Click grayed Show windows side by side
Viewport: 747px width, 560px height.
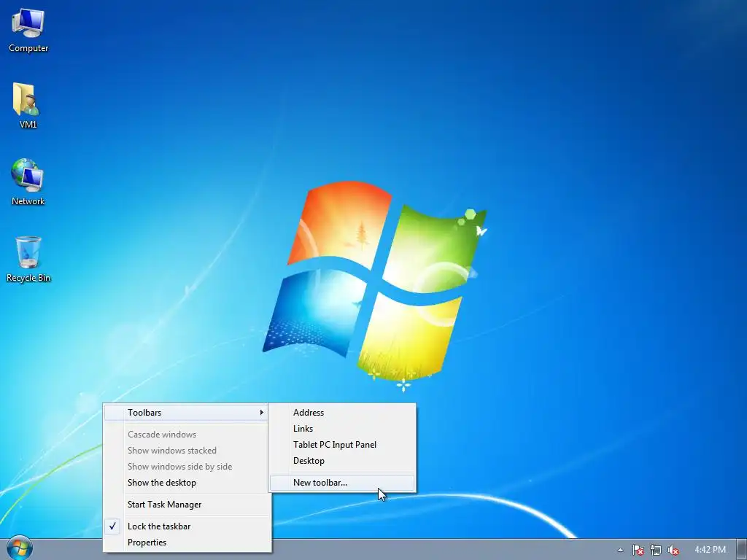[x=187, y=466]
